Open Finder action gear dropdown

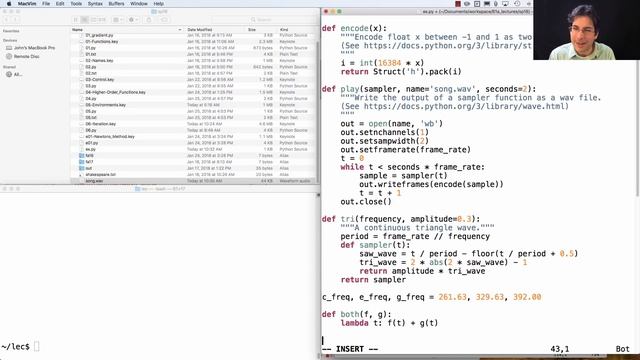[133, 20]
